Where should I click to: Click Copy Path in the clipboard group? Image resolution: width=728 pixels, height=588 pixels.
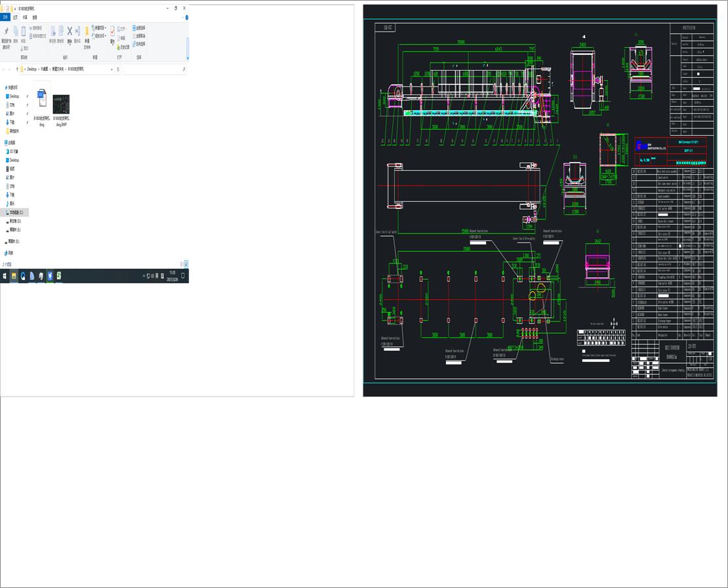point(36,28)
